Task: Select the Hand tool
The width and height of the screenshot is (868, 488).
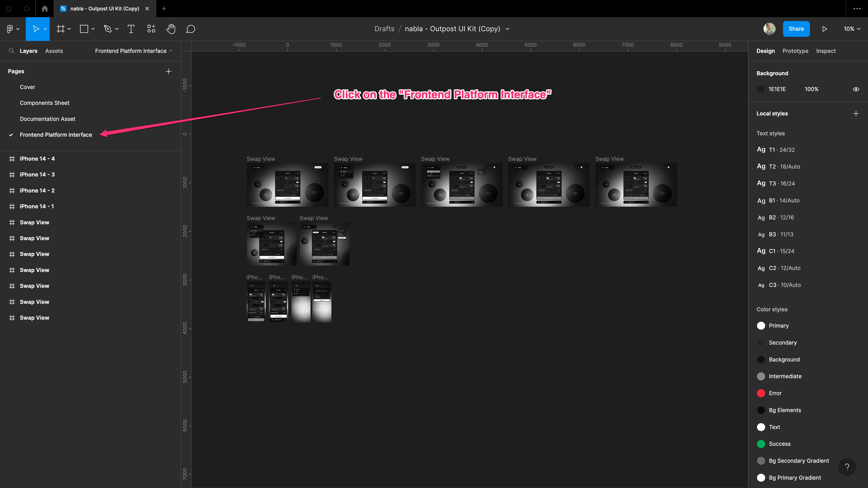Action: click(171, 29)
